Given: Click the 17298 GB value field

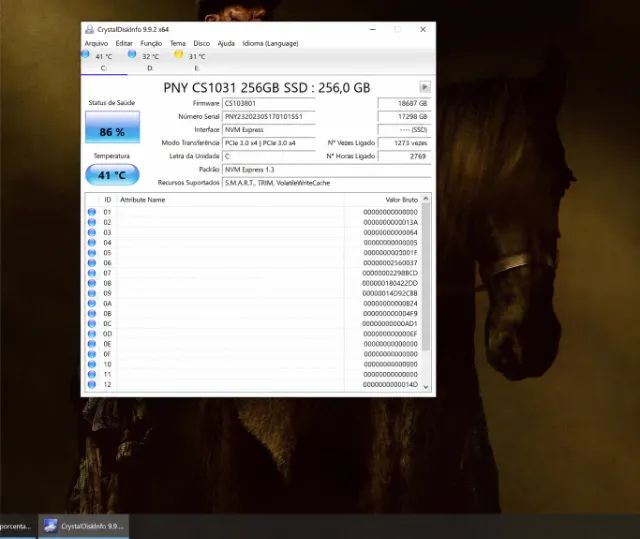Looking at the screenshot, I should click(404, 116).
